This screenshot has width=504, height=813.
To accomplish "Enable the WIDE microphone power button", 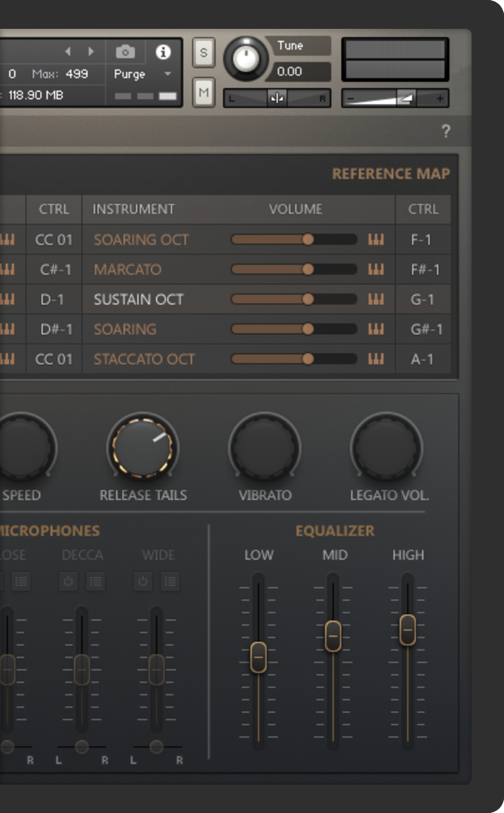I will click(143, 581).
